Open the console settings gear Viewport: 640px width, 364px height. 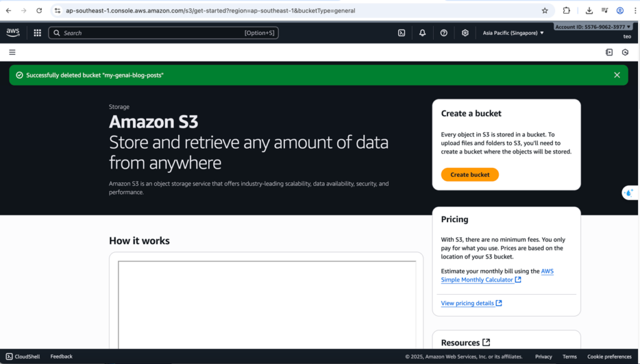tap(465, 33)
